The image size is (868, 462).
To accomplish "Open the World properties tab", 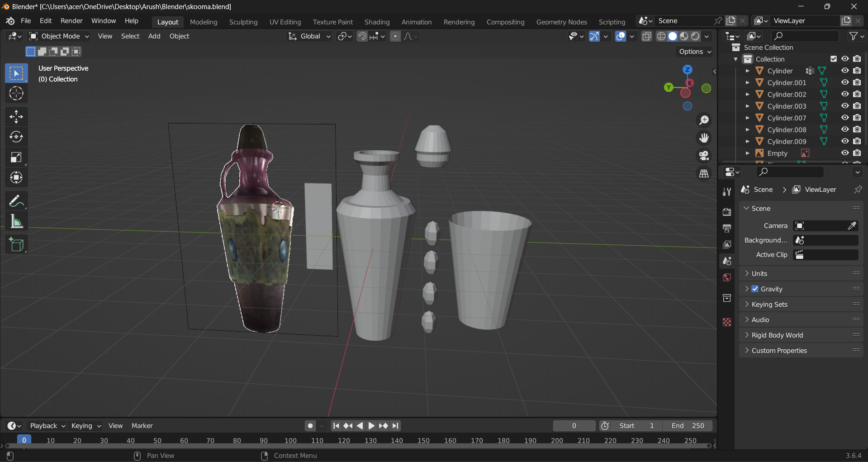I will coord(727,277).
